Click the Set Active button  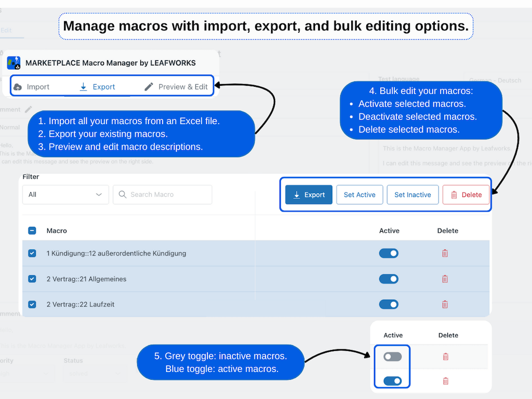(360, 194)
